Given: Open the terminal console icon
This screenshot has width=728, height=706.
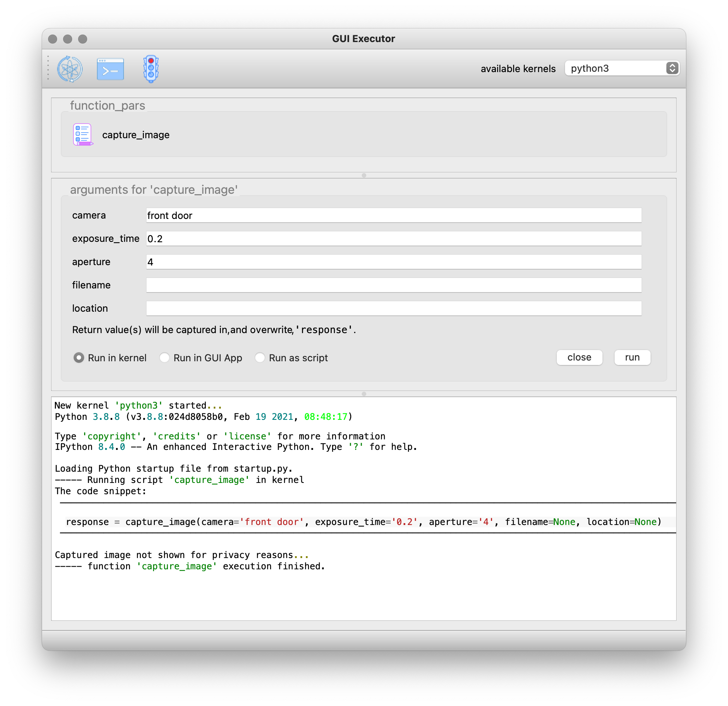Looking at the screenshot, I should (110, 69).
